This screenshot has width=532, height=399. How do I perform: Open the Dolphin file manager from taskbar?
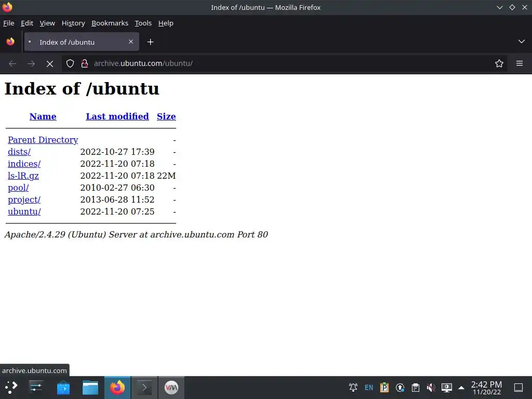(x=90, y=388)
